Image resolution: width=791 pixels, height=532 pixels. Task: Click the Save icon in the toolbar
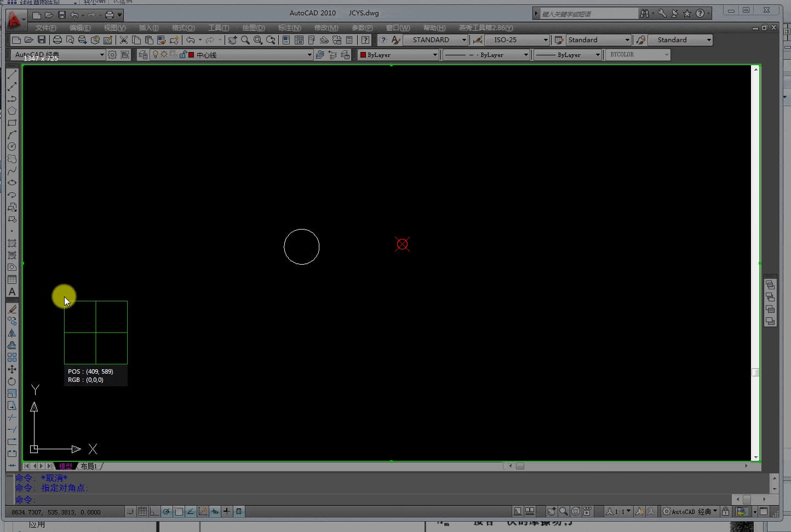[42, 40]
